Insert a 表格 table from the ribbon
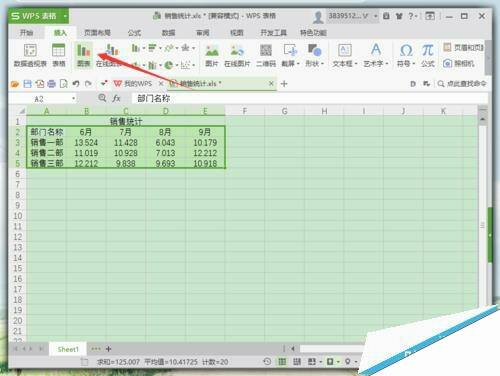The height and width of the screenshot is (376, 500). (x=58, y=55)
